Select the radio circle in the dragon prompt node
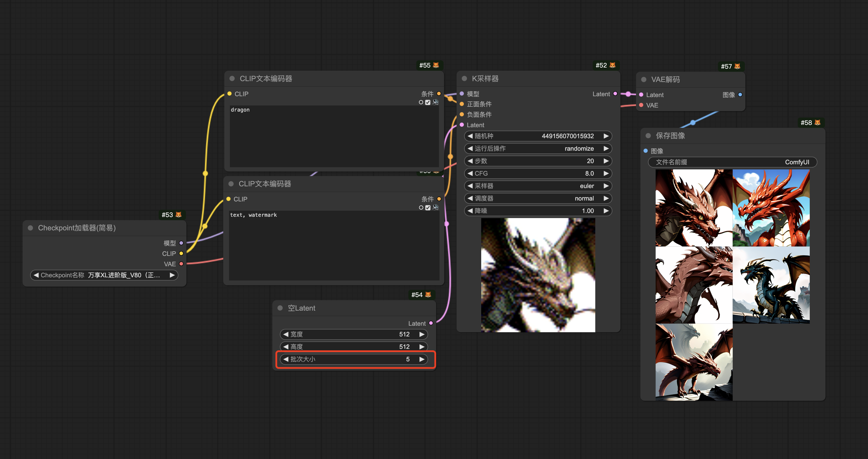The width and height of the screenshot is (868, 459). click(421, 102)
